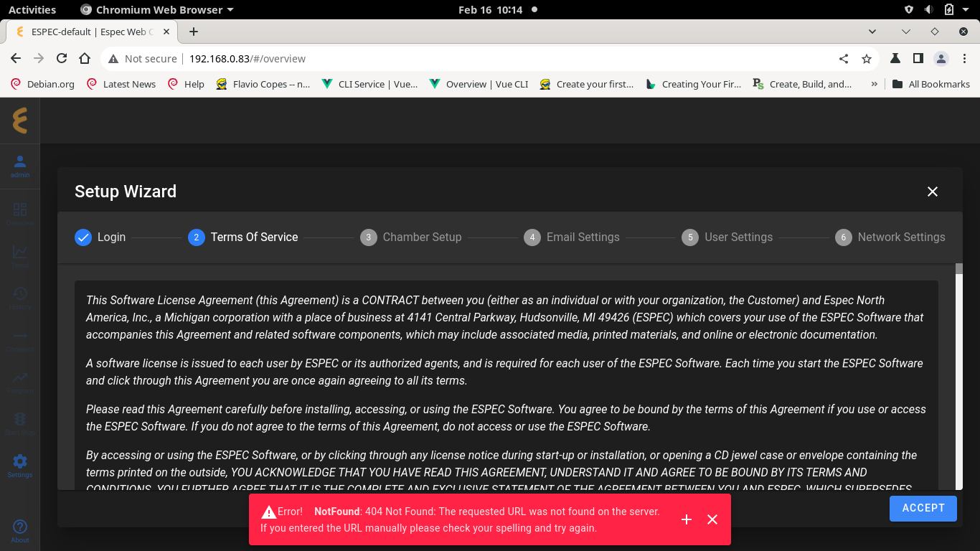Screen dimensions: 980x551
Task: Click the Espec logo in the sidebar
Action: 20,120
